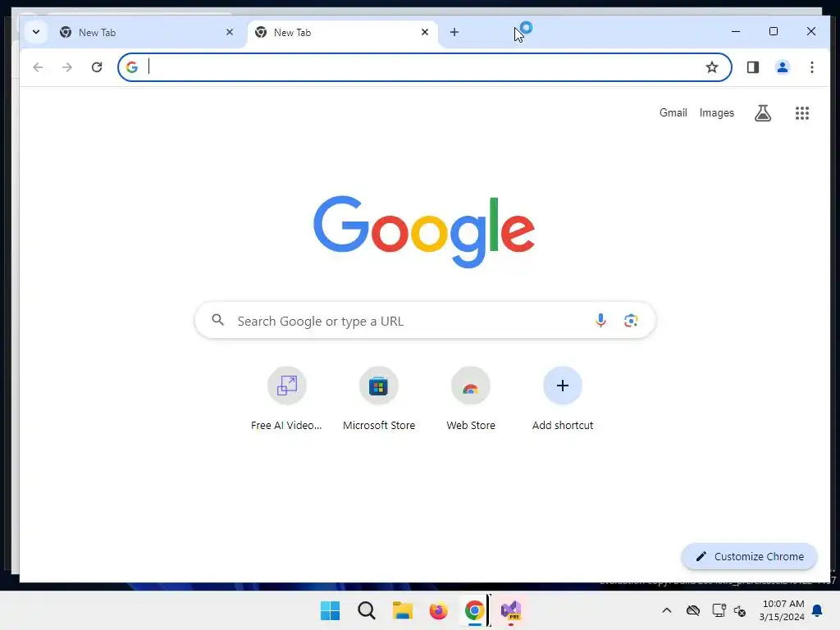Toggle the Chrome side panel
The image size is (840, 630).
tap(753, 67)
